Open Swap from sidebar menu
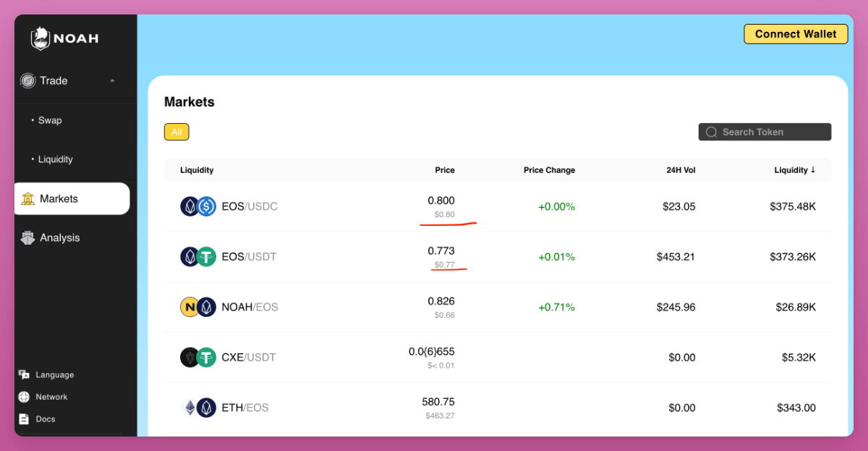The image size is (868, 451). [x=50, y=120]
